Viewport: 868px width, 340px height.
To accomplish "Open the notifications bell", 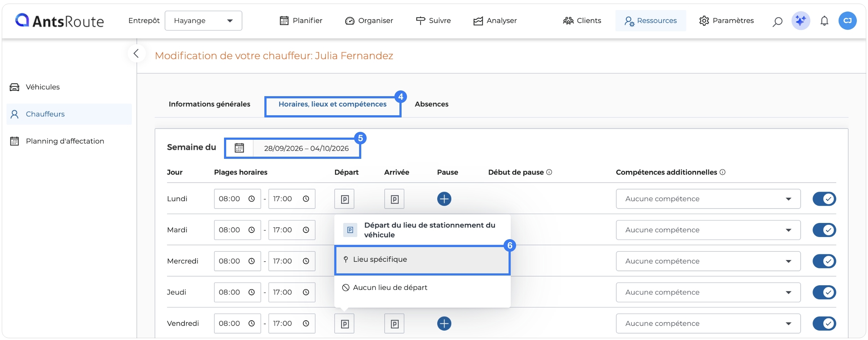I will [824, 21].
